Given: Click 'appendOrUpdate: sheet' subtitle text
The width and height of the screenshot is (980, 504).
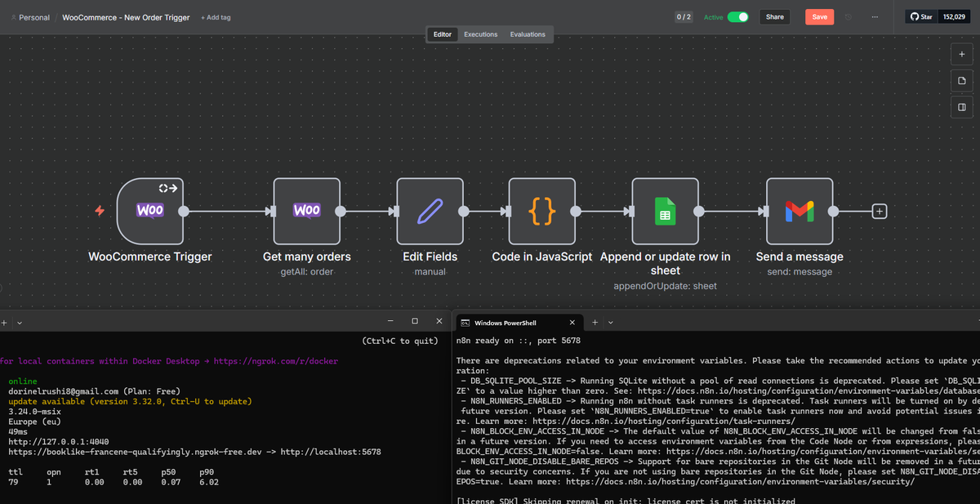Looking at the screenshot, I should pos(665,286).
